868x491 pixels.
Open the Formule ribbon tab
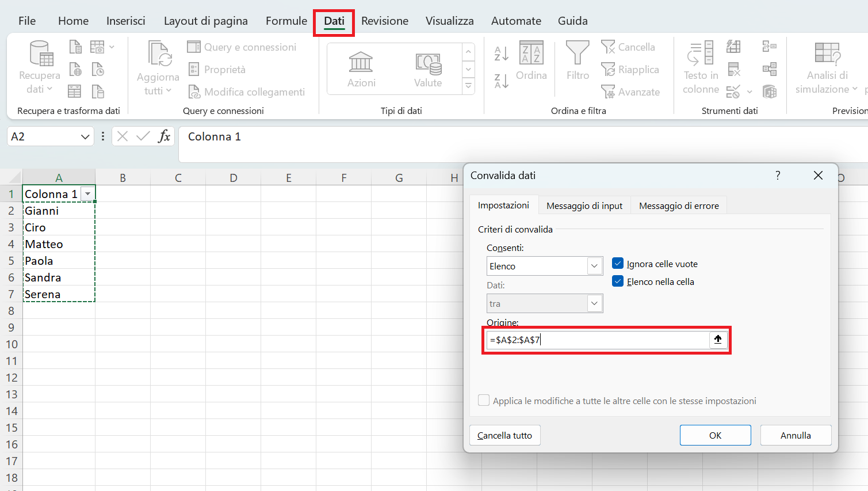pyautogui.click(x=286, y=21)
